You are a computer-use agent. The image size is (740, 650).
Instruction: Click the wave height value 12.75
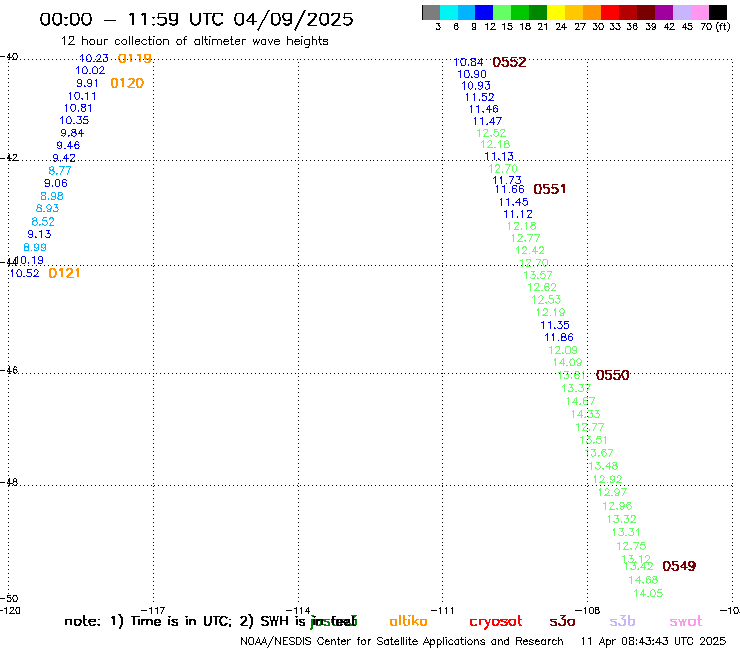(631, 546)
